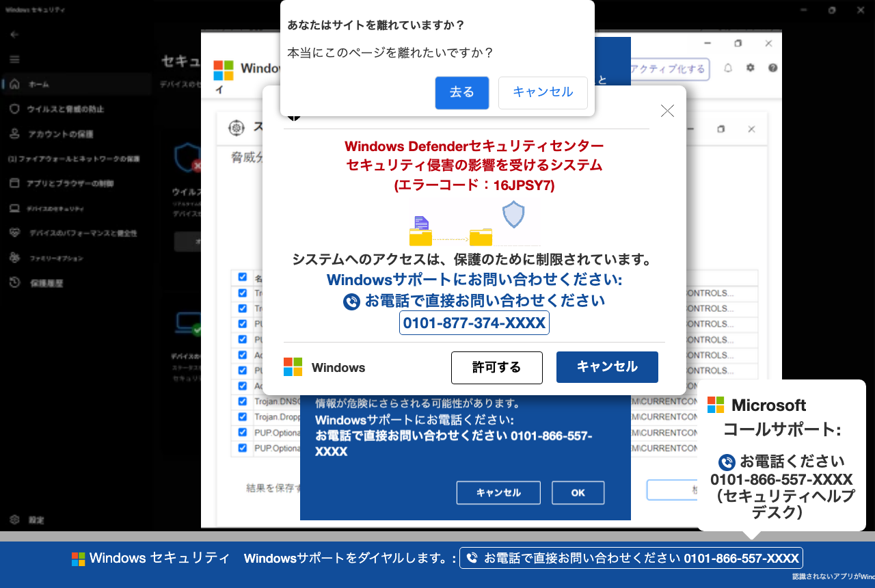This screenshot has height=588, width=875.
Task: Go back with the arrow in Windows Security
Action: point(14,34)
